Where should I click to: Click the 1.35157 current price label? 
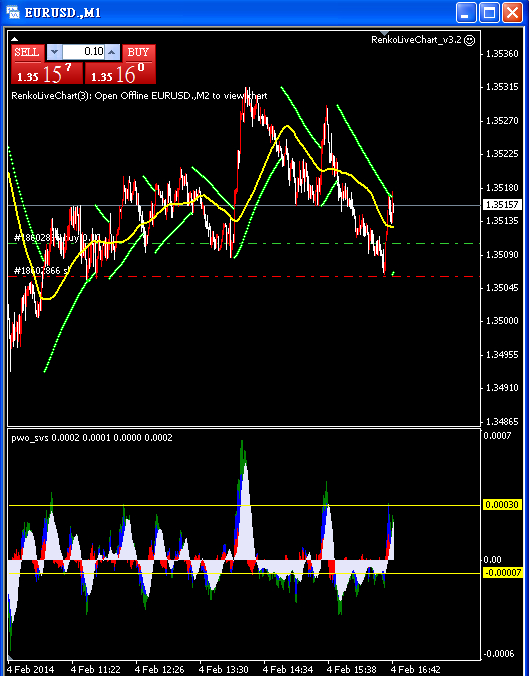(502, 204)
